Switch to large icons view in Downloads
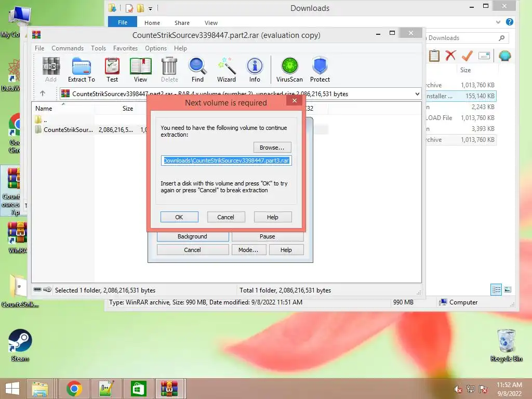The width and height of the screenshot is (532, 399). [x=508, y=289]
